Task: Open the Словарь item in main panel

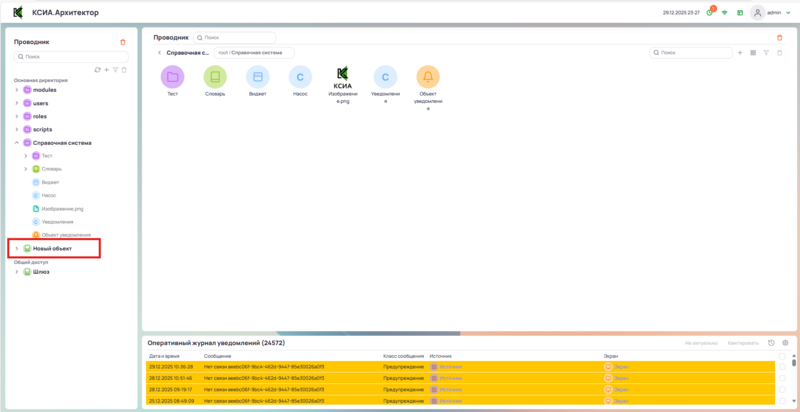Action: coord(215,76)
